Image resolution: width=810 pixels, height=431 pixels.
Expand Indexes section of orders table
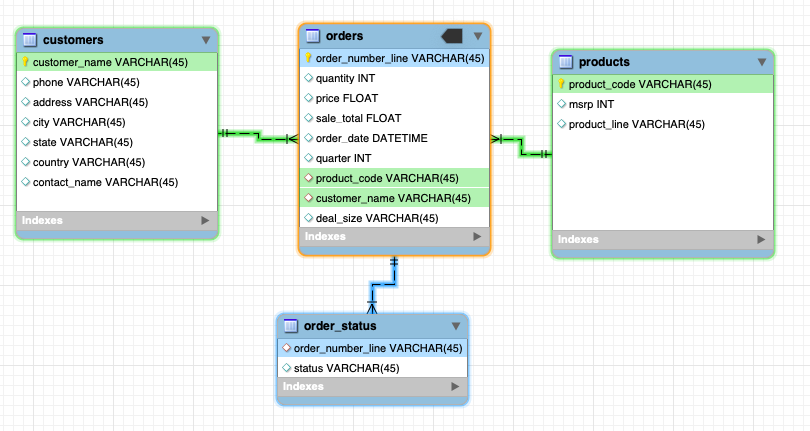pos(478,237)
